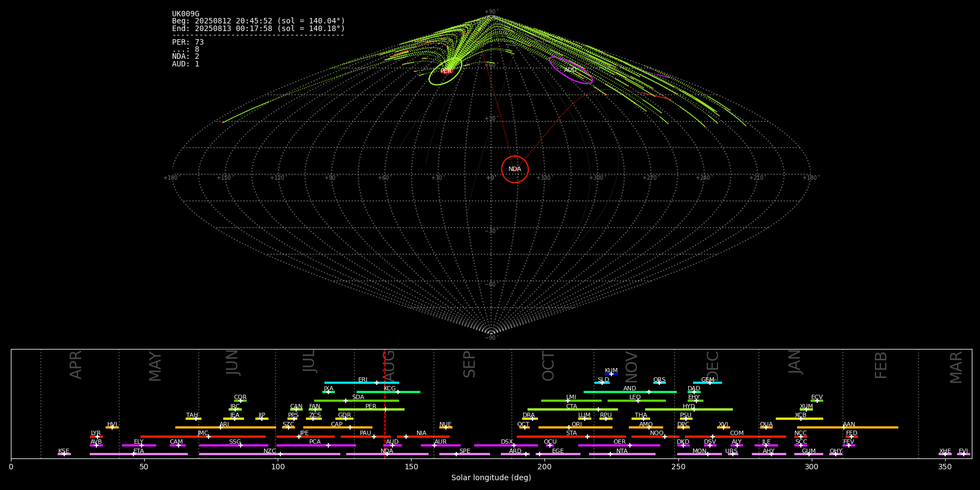Click the green PER shower bar in timeline
The image size is (980, 490).
point(371,409)
